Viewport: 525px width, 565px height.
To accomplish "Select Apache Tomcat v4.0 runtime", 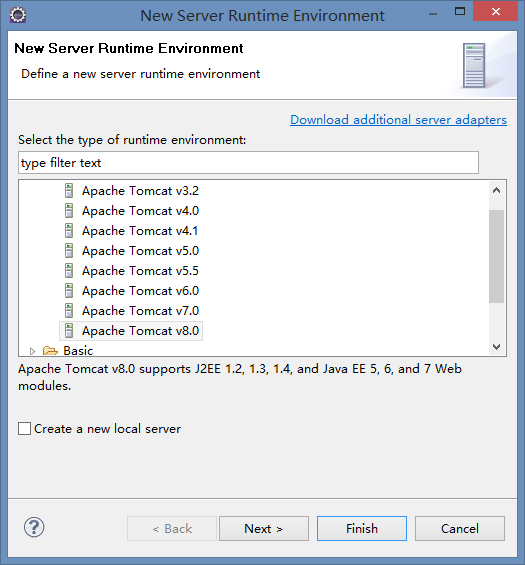I will [x=141, y=211].
